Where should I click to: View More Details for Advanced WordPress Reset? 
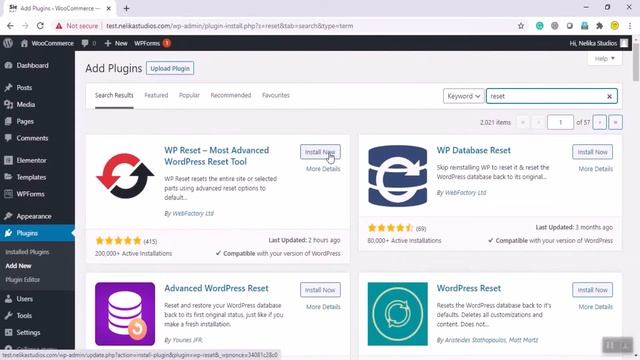click(323, 307)
